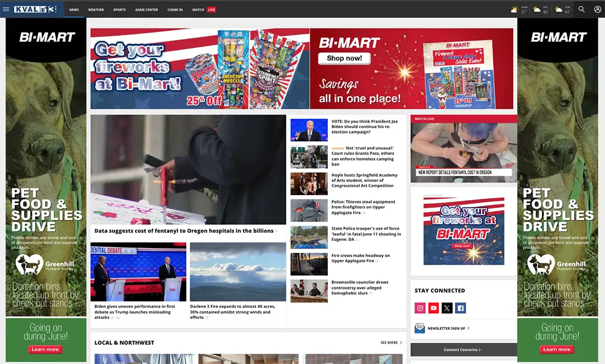This screenshot has width=605, height=364.
Task: Open the Chime In menu item
Action: tap(175, 10)
